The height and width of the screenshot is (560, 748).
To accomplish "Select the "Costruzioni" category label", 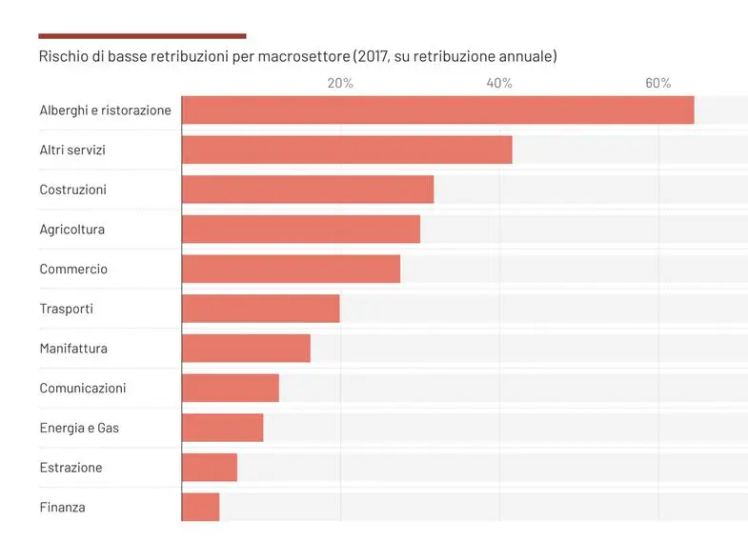I will coord(72,190).
